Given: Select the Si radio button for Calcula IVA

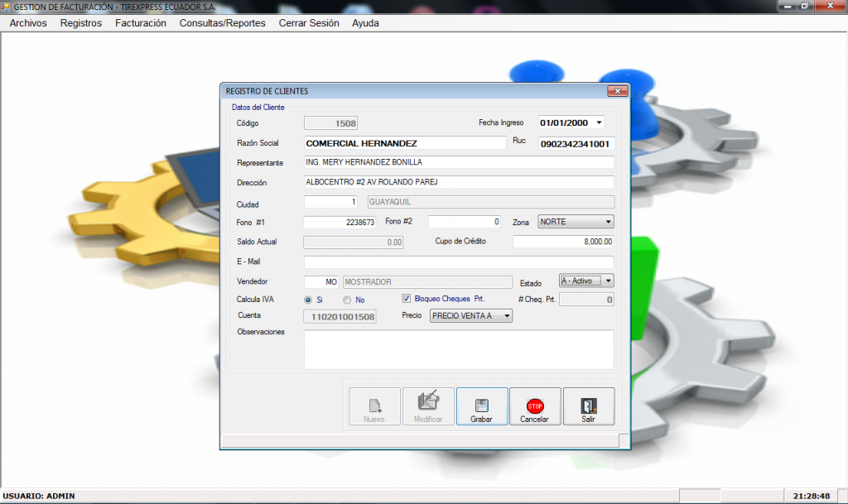Looking at the screenshot, I should tap(308, 300).
